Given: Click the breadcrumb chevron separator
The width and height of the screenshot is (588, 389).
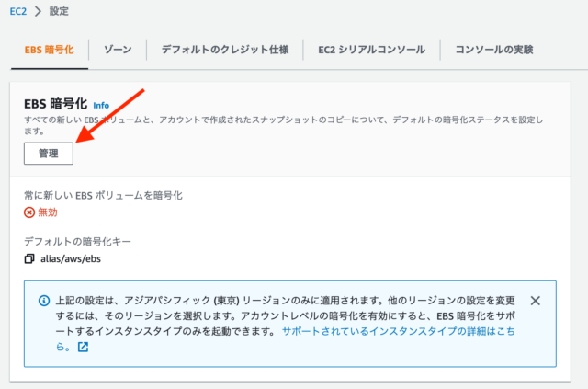Looking at the screenshot, I should [x=38, y=11].
